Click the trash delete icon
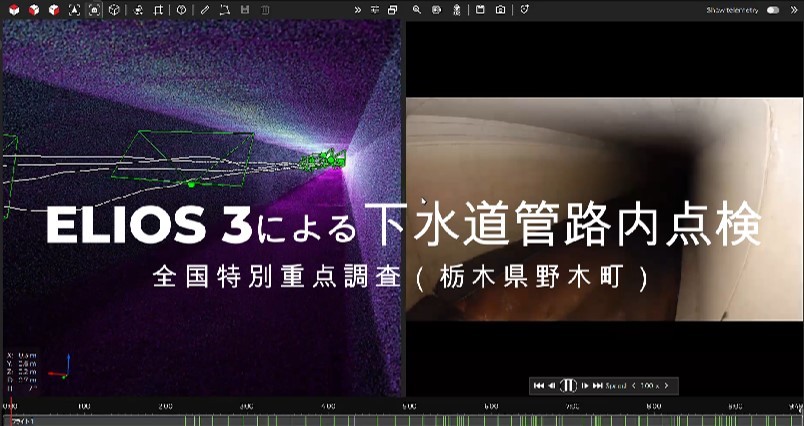Viewport: 804px width, 426px height. (x=265, y=10)
